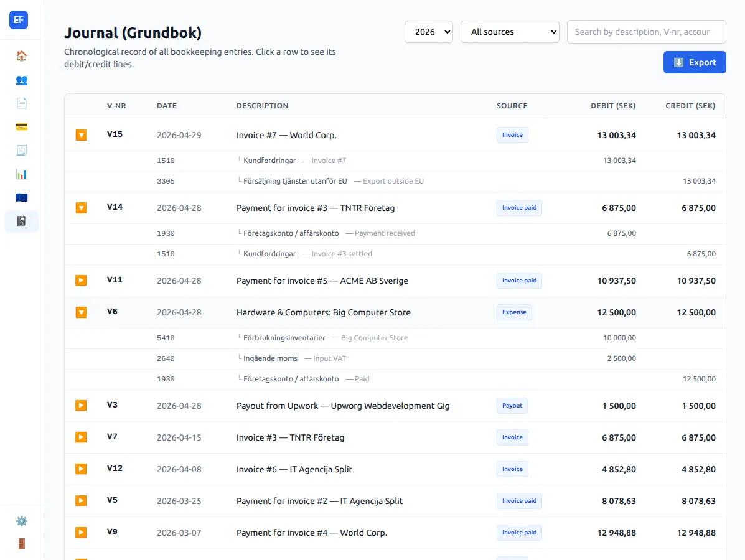Open the credit card payments icon
745x560 pixels.
point(21,127)
